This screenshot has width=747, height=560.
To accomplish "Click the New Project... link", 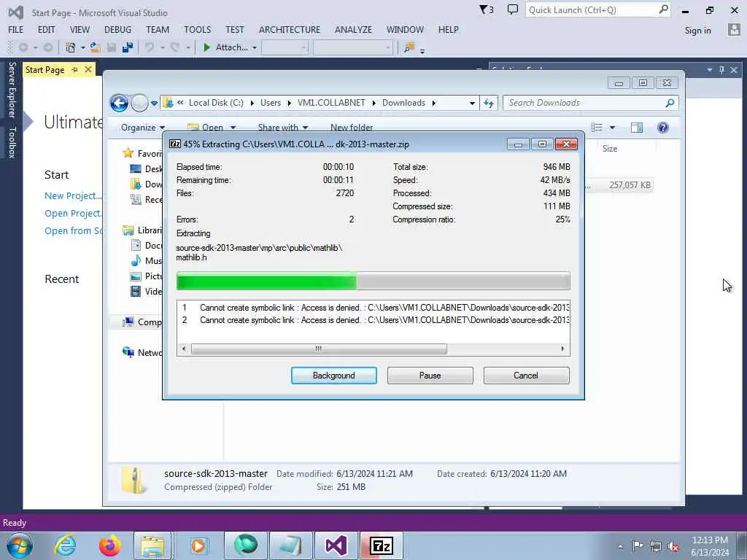I will [x=73, y=195].
